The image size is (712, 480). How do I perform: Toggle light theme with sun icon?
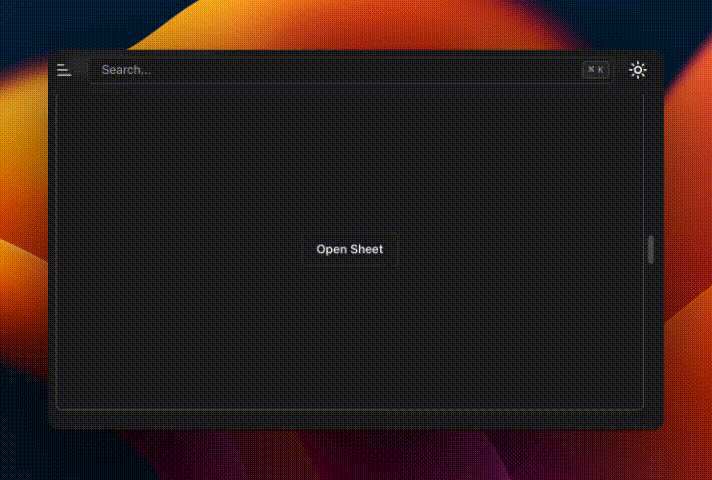point(638,70)
